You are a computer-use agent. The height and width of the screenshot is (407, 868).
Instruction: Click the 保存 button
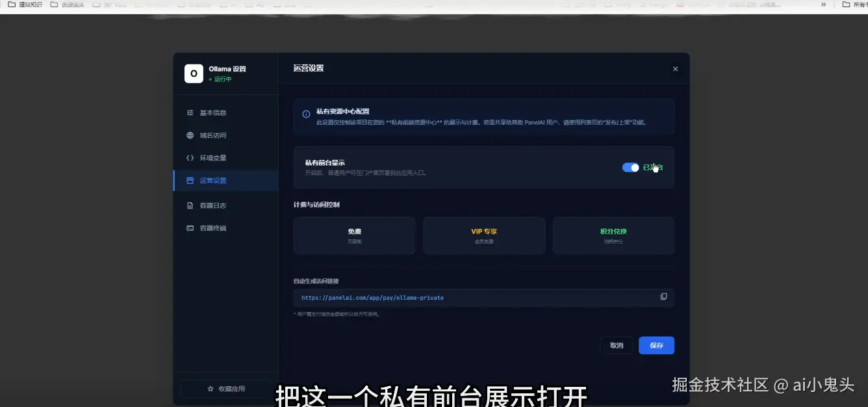coord(656,345)
